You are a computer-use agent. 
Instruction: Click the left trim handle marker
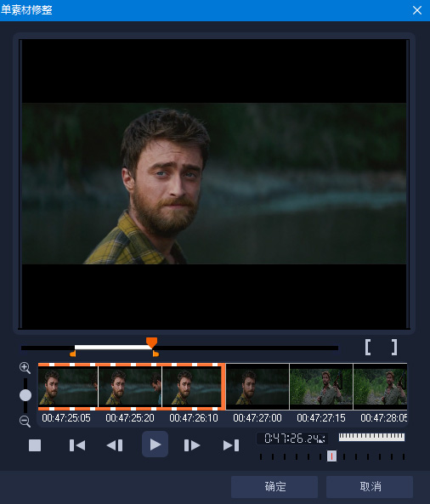coord(72,354)
